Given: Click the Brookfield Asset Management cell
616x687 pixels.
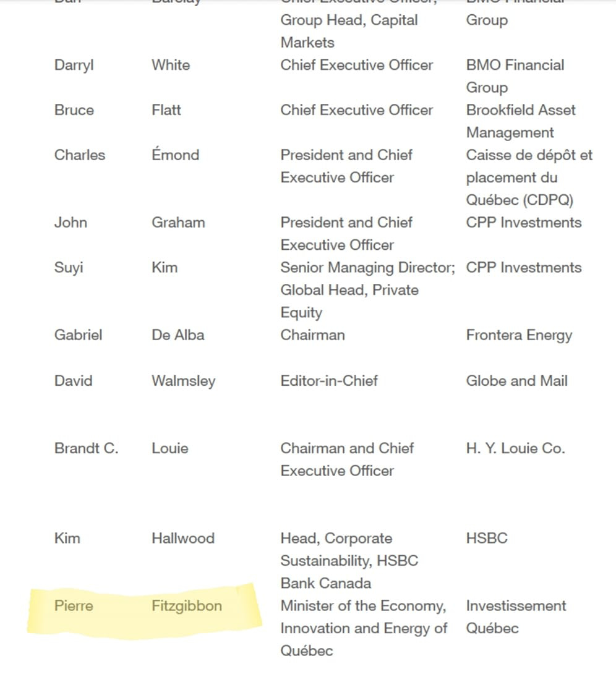Looking at the screenshot, I should pyautogui.click(x=521, y=121).
